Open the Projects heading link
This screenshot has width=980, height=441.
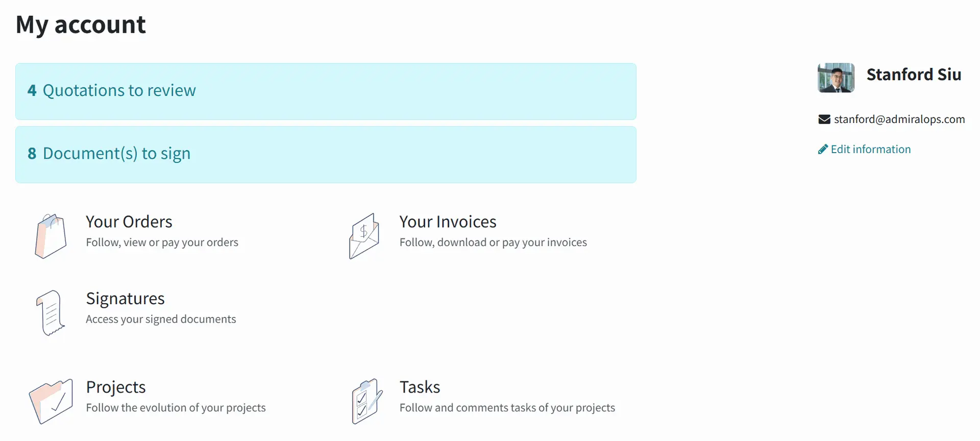click(116, 387)
